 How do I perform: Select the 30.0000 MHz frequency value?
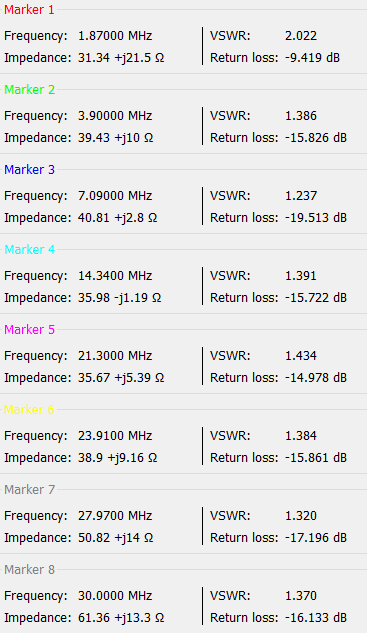click(115, 596)
